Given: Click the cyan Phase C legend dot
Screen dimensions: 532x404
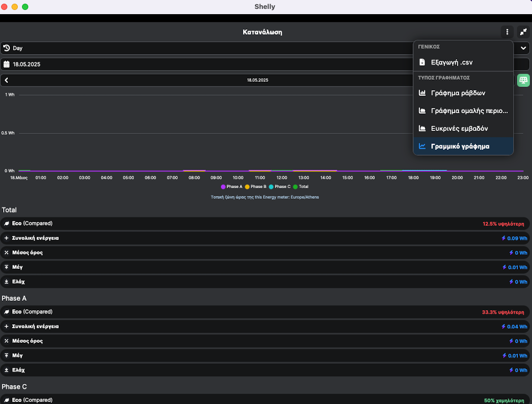Looking at the screenshot, I should coord(271,187).
